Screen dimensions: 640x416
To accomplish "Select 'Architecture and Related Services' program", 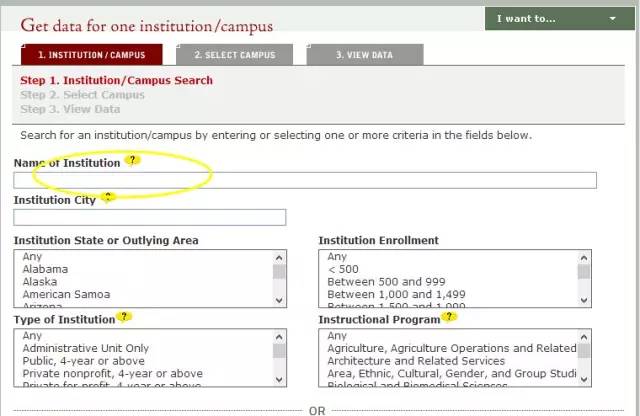I will point(416,361).
